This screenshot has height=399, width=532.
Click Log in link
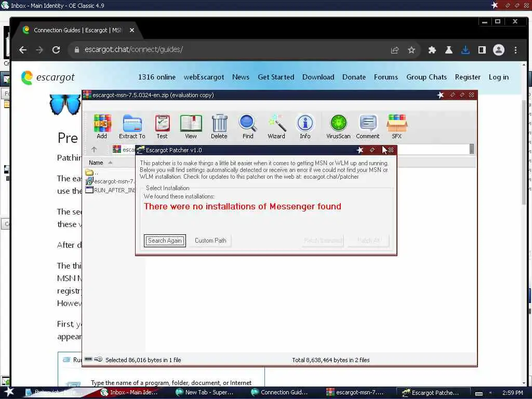point(498,77)
